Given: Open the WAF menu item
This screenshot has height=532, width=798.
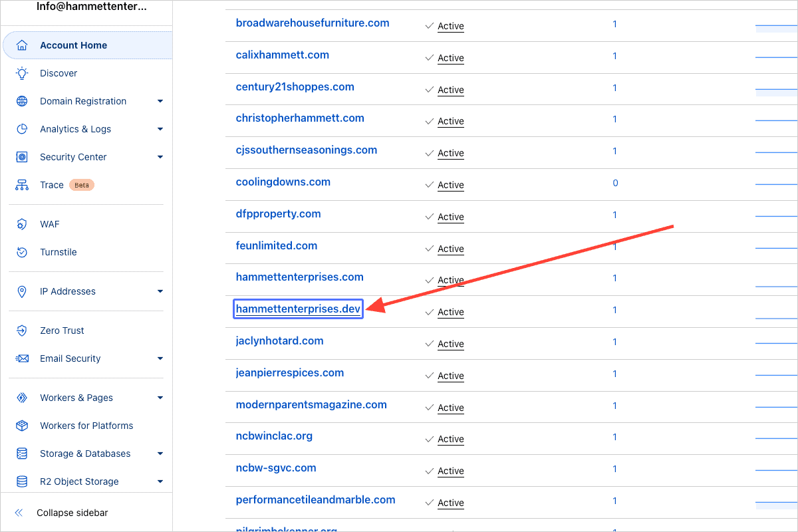Looking at the screenshot, I should (x=49, y=224).
